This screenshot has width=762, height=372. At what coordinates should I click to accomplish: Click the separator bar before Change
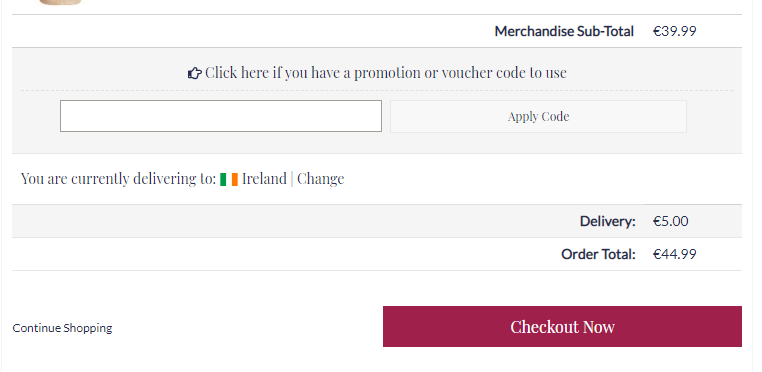click(x=292, y=179)
